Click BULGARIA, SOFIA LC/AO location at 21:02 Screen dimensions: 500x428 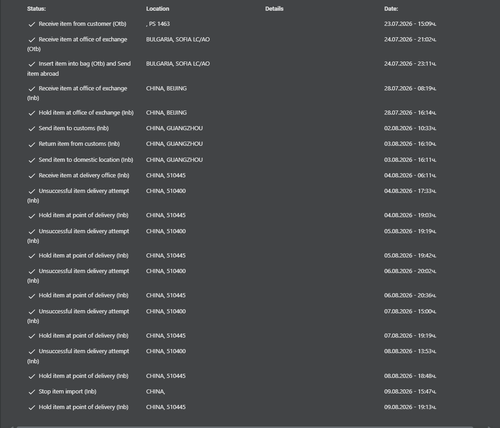(178, 39)
